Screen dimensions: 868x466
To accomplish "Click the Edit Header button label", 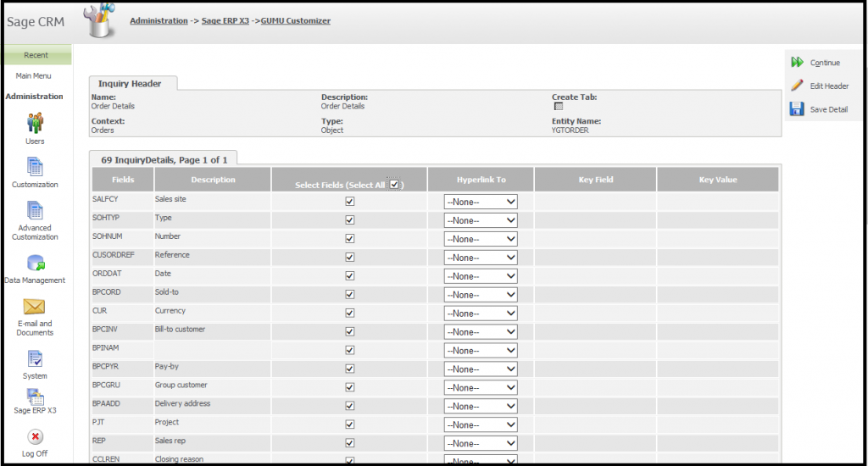I will [x=829, y=86].
